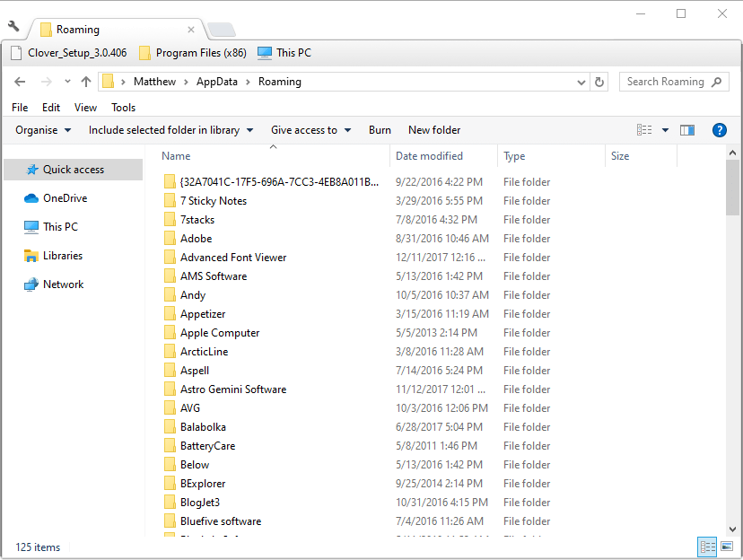The image size is (743, 560).
Task: Open the View menu
Action: pyautogui.click(x=85, y=107)
